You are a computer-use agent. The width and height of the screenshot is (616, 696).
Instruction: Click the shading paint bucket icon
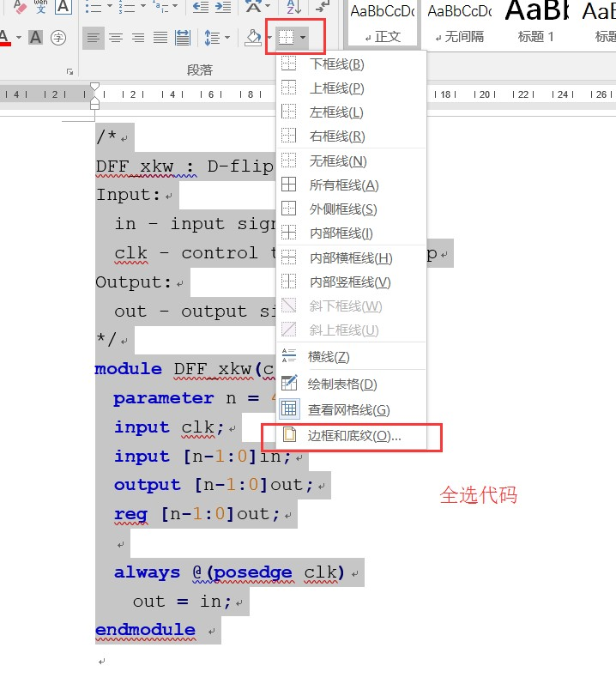click(x=253, y=38)
